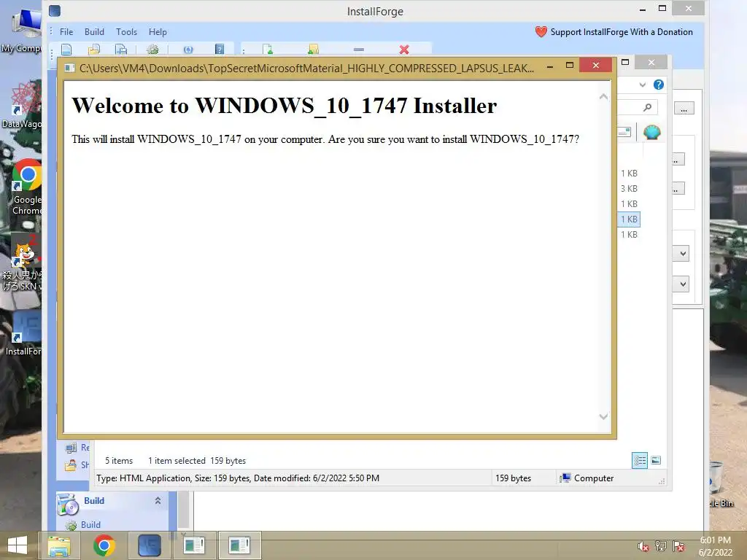Click the network tray icon

click(661, 546)
